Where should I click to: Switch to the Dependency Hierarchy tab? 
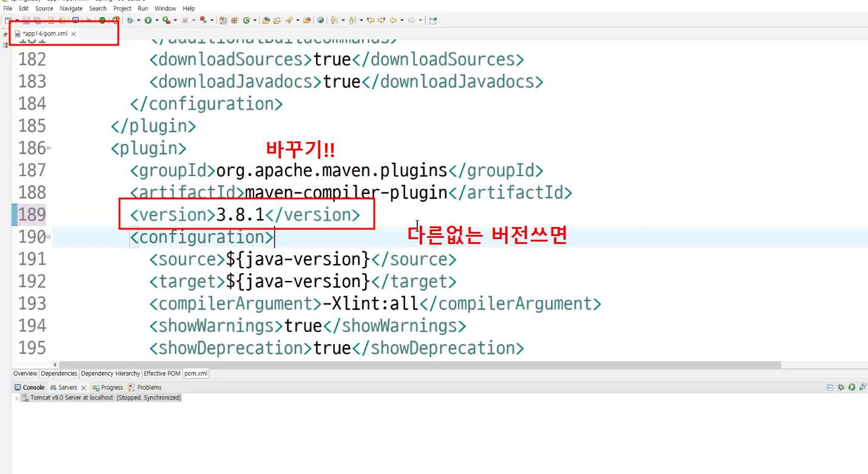(110, 374)
